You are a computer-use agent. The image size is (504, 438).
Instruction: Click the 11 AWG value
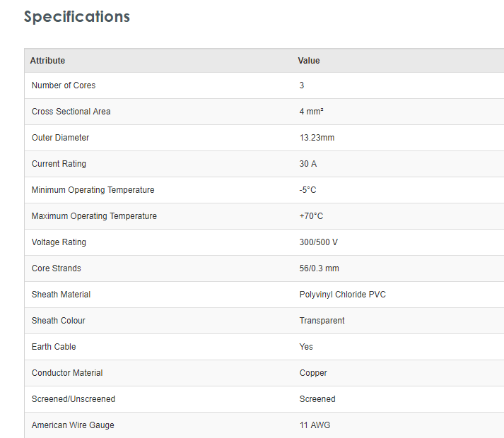(x=315, y=425)
